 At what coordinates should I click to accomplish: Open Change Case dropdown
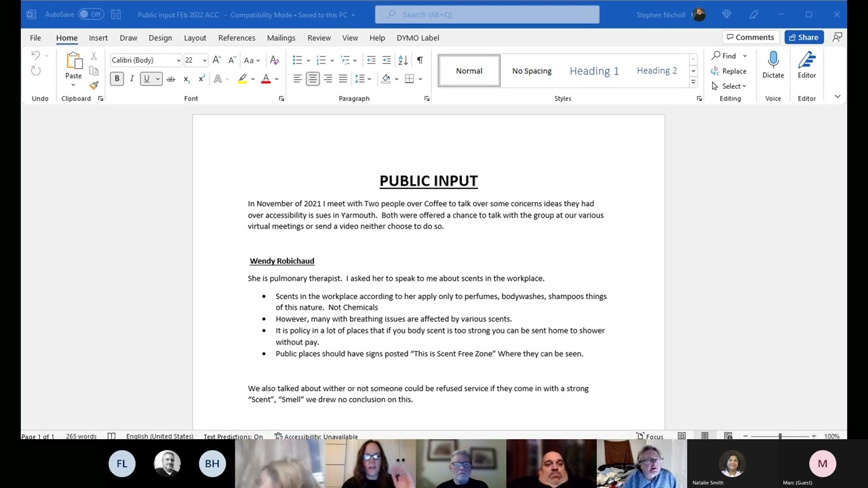pyautogui.click(x=252, y=60)
